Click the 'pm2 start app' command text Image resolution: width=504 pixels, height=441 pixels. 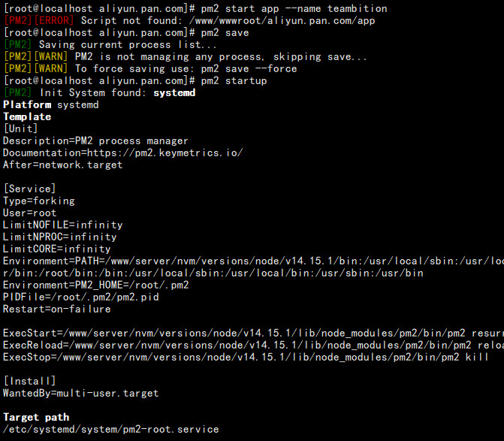tap(240, 9)
